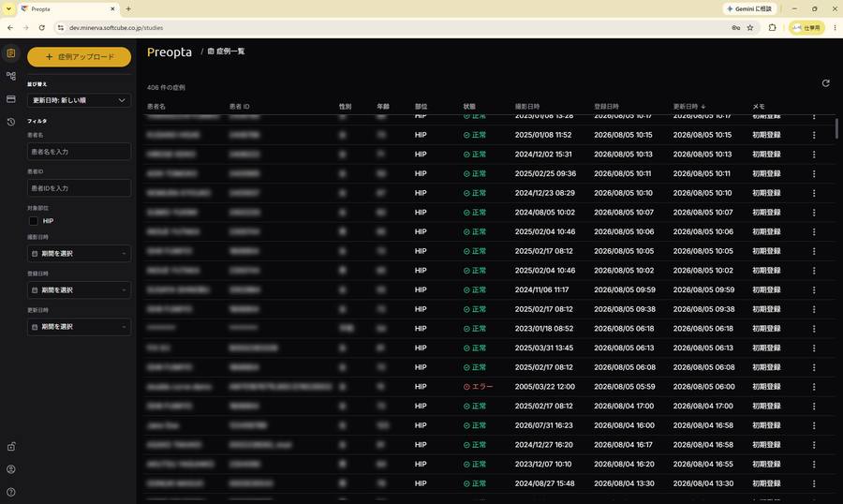Screen dimensions: 843x504
Task: Click the 患者名 filter input field
Action: (x=79, y=152)
